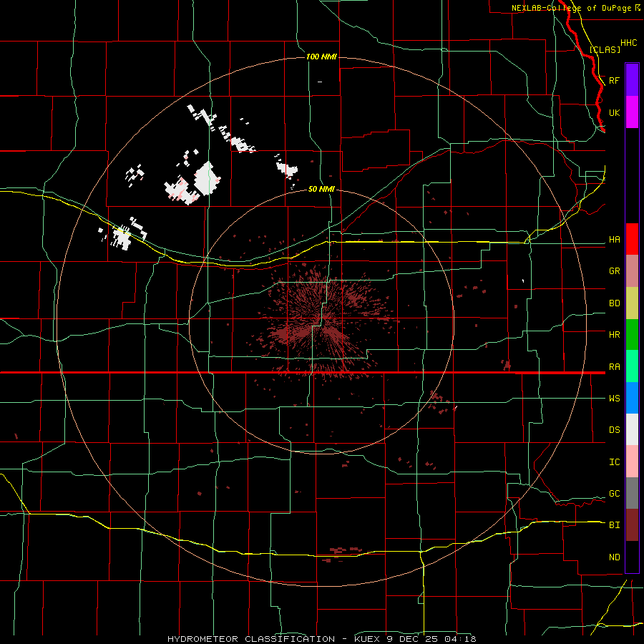Click the yellow BD legend swatch
The image size is (644, 644).
pos(632,303)
